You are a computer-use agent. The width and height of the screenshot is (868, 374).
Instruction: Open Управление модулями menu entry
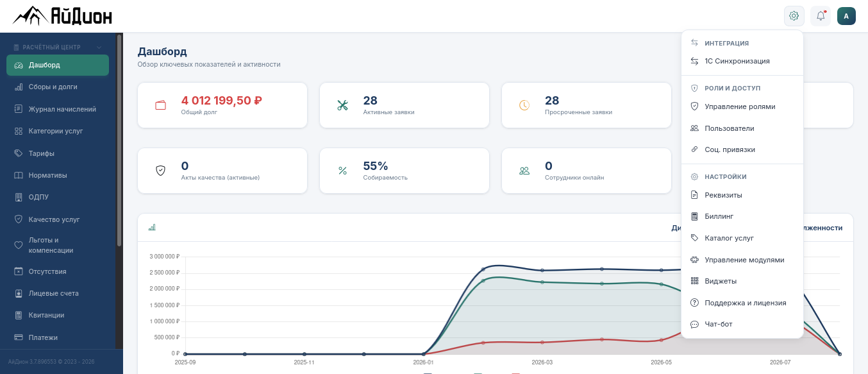[x=742, y=260]
